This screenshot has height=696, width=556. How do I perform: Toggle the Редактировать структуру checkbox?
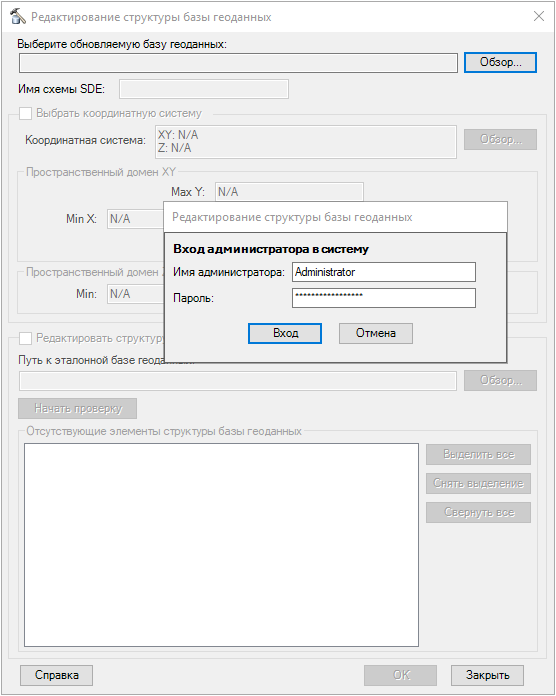point(26,339)
